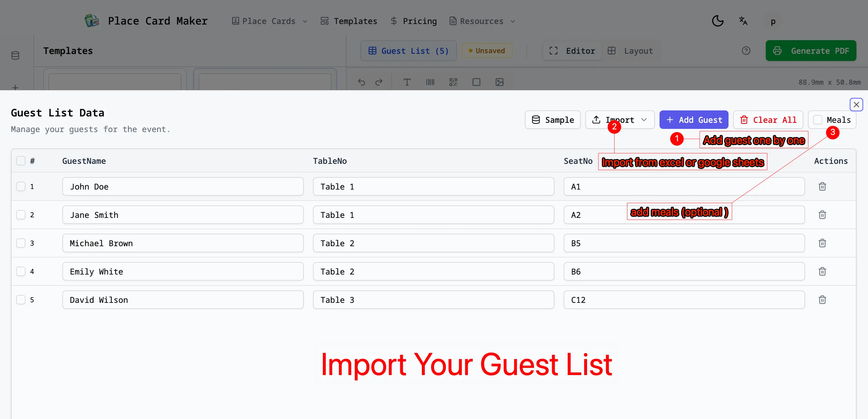Redo the last editor change
The image size is (868, 419).
click(379, 82)
